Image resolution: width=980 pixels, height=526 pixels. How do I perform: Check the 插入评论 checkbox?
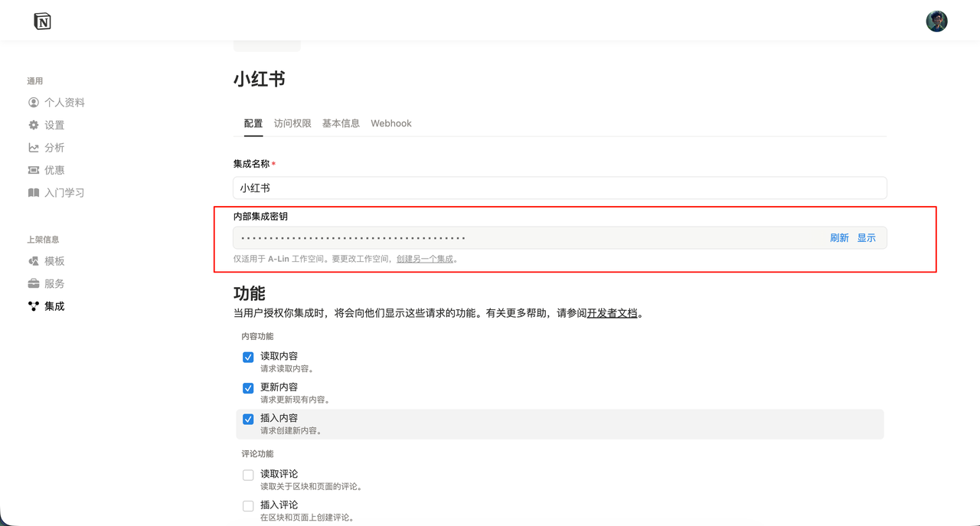pyautogui.click(x=248, y=506)
